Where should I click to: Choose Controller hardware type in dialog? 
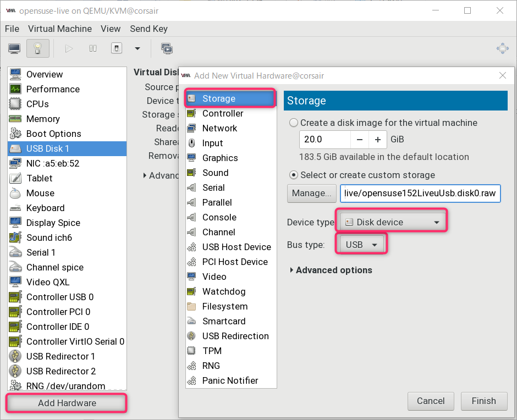(x=231, y=113)
